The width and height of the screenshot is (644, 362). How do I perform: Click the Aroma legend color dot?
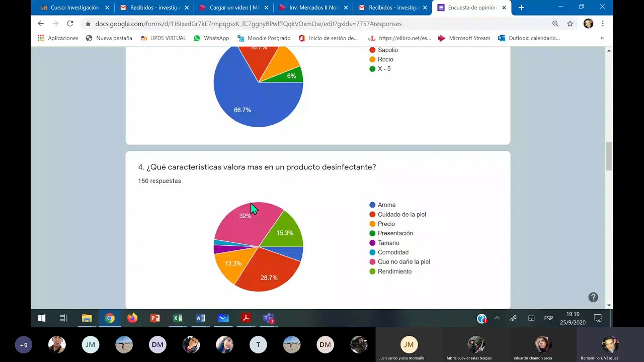click(372, 205)
